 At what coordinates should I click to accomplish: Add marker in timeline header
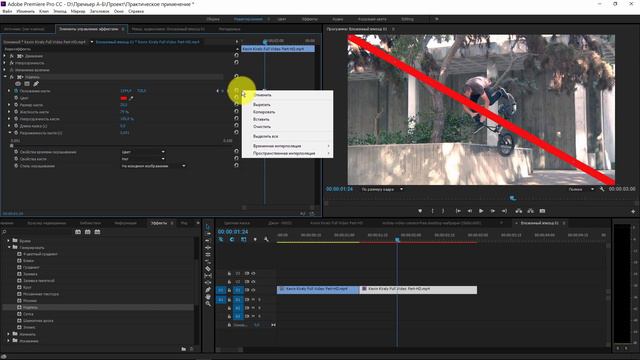point(255,240)
